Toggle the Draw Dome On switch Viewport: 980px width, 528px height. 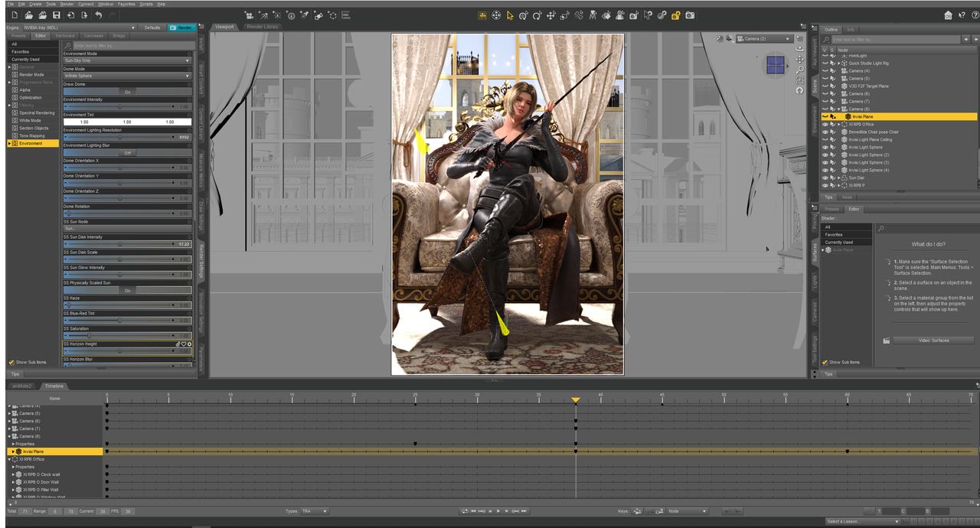[127, 92]
